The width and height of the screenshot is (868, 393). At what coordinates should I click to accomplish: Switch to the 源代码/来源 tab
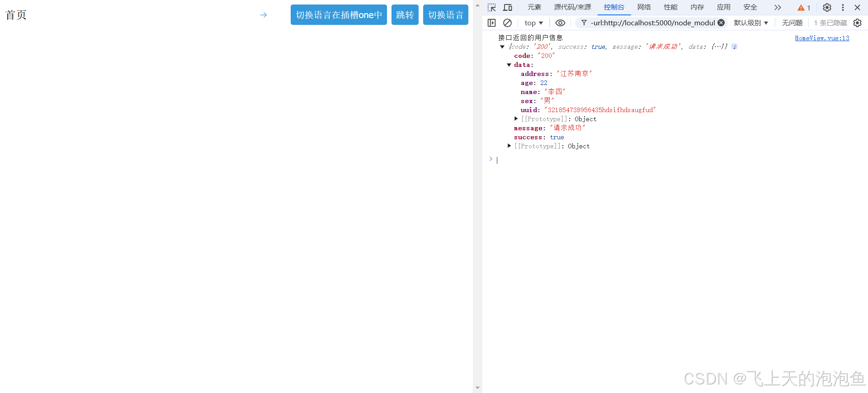click(573, 7)
